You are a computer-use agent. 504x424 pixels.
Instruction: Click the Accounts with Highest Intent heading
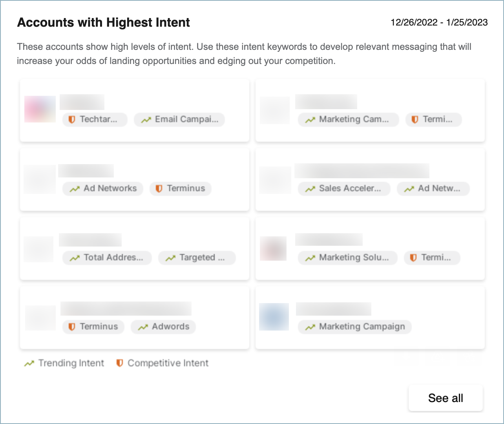pyautogui.click(x=103, y=22)
